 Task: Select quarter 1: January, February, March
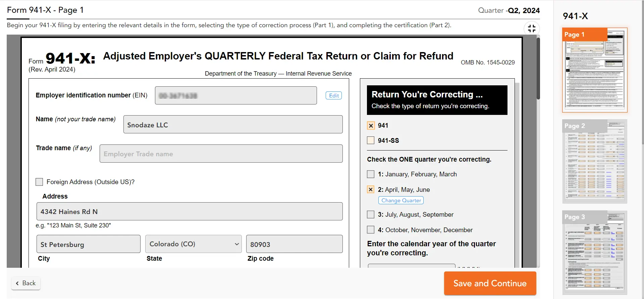tap(371, 174)
